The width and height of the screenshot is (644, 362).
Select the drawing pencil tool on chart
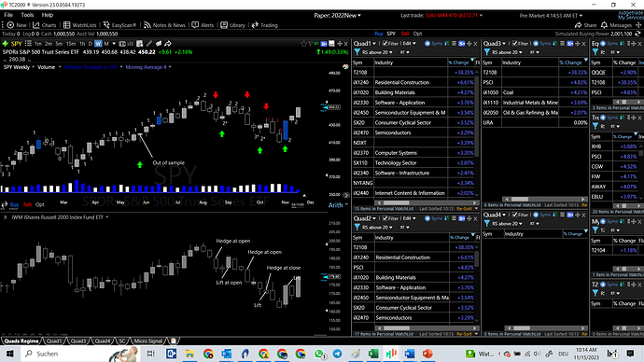(149, 44)
